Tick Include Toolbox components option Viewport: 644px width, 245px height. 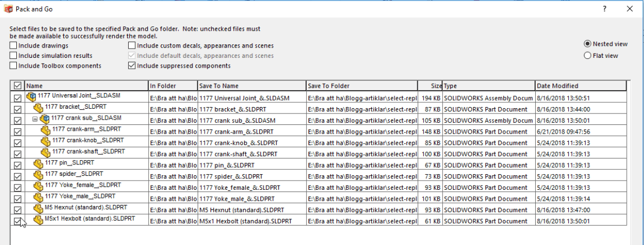pos(14,66)
